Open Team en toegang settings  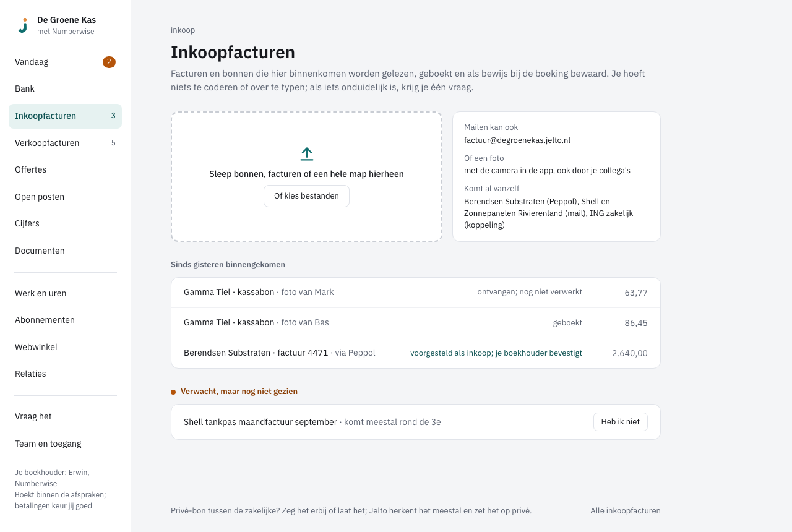[65, 444]
